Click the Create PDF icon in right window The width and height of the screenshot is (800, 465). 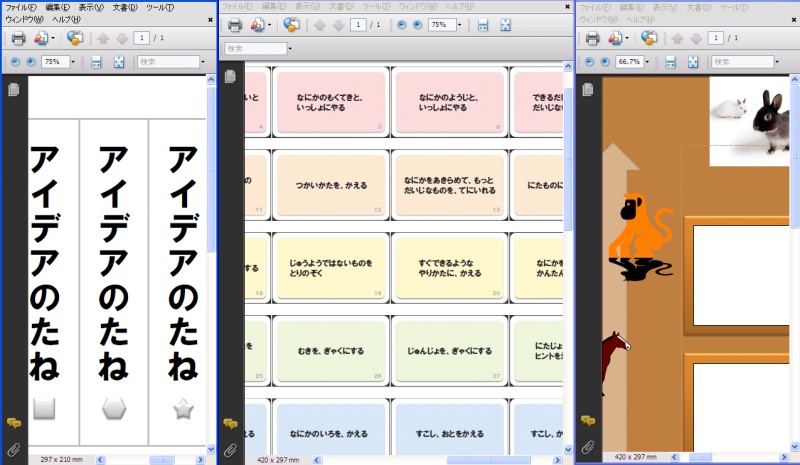pyautogui.click(x=615, y=38)
